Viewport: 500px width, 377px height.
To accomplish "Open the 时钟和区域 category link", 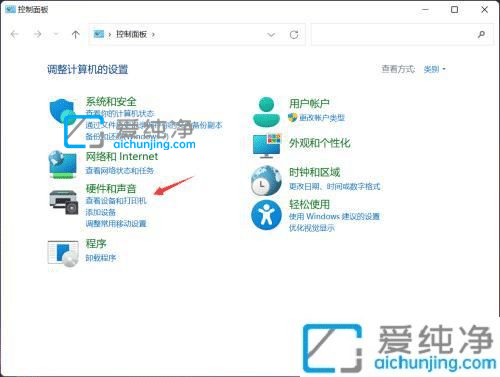I will pos(314,172).
